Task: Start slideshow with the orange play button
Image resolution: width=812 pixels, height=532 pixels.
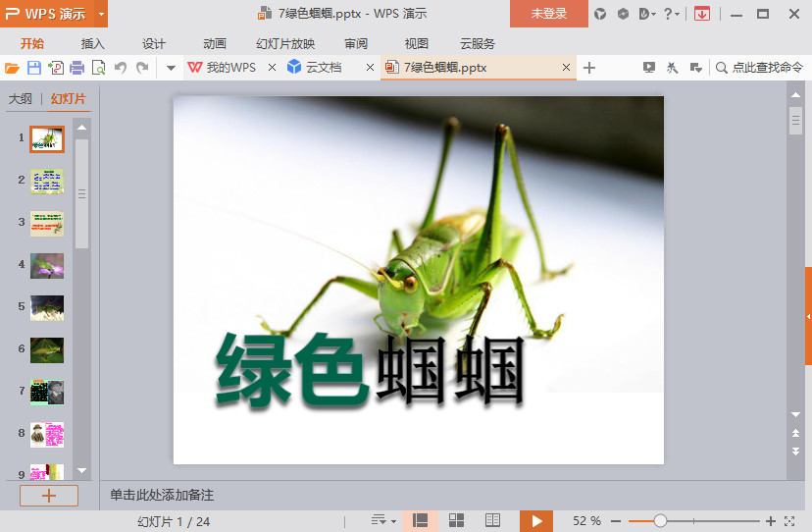Action: tap(535, 520)
